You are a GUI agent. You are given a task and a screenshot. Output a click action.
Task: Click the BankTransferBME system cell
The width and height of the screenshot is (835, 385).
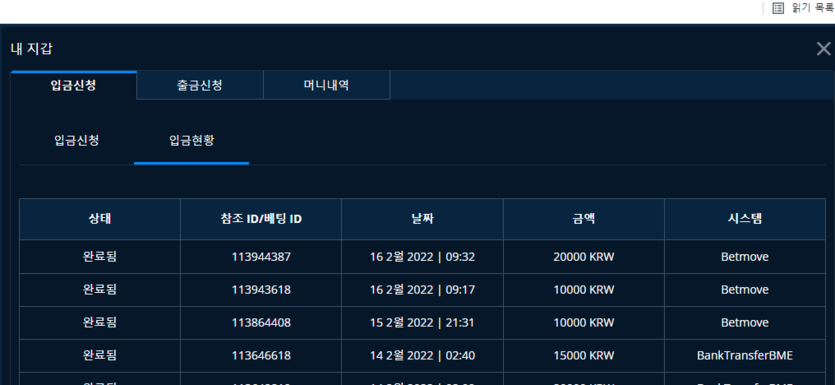[x=745, y=356]
